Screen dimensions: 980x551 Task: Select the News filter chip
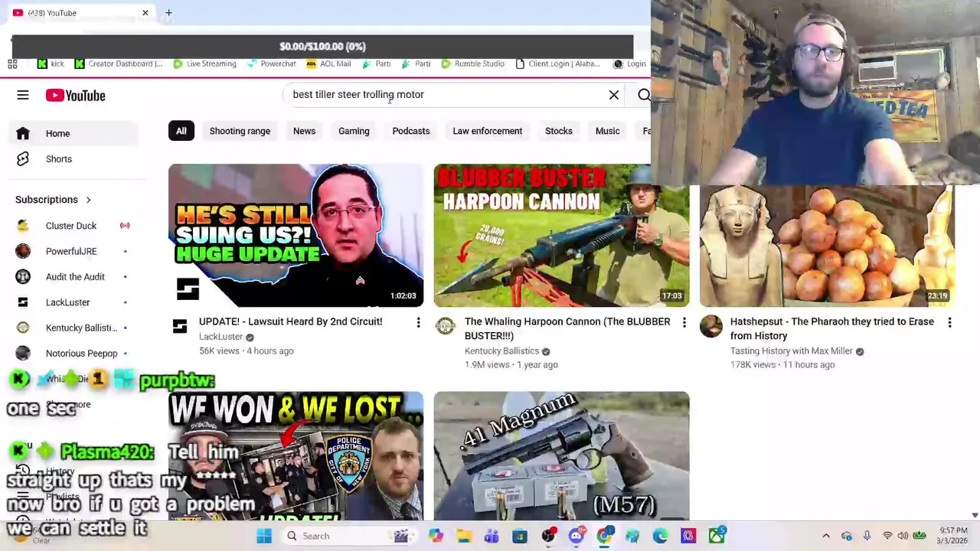click(304, 131)
